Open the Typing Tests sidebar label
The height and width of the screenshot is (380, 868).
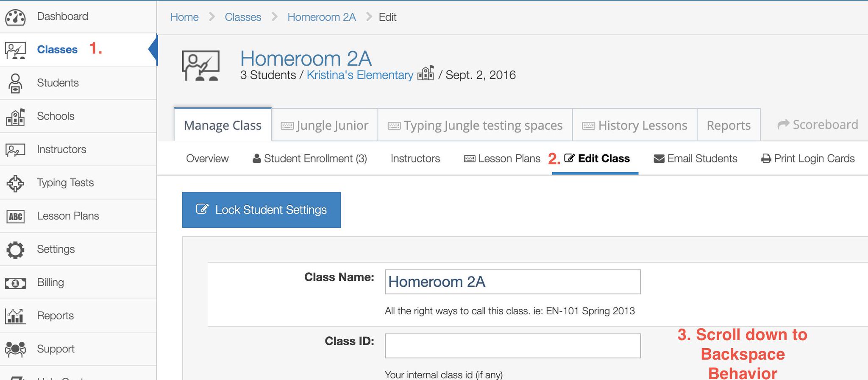point(65,183)
